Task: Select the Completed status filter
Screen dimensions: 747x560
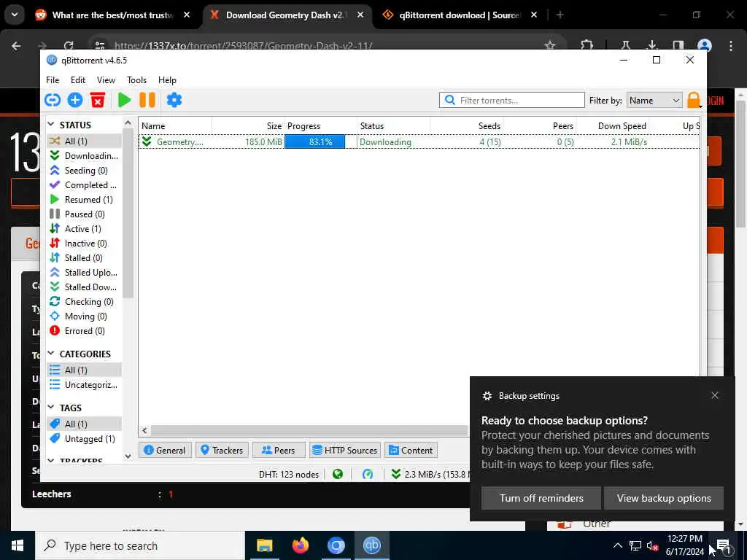Action: click(85, 184)
